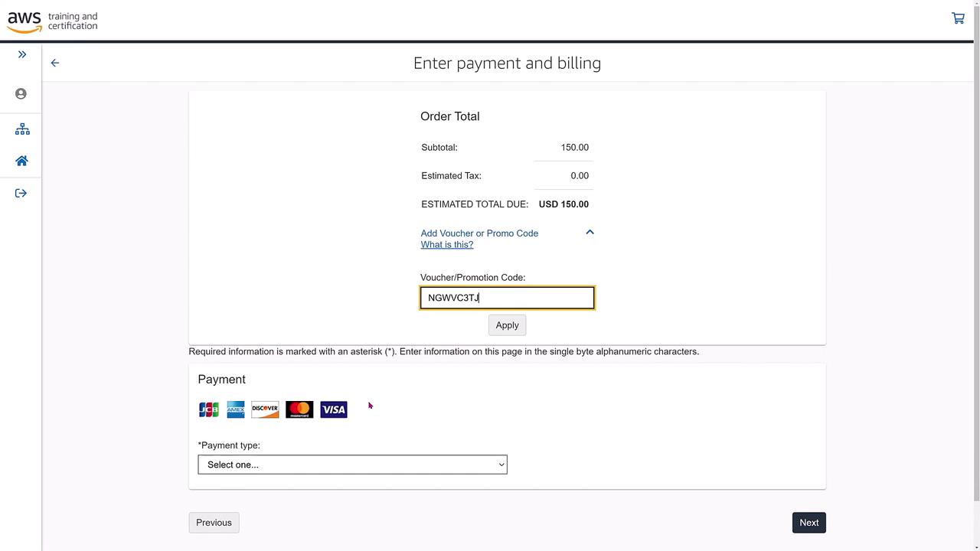
Task: Expand the sidebar with double-chevron icon
Action: pos(22,54)
